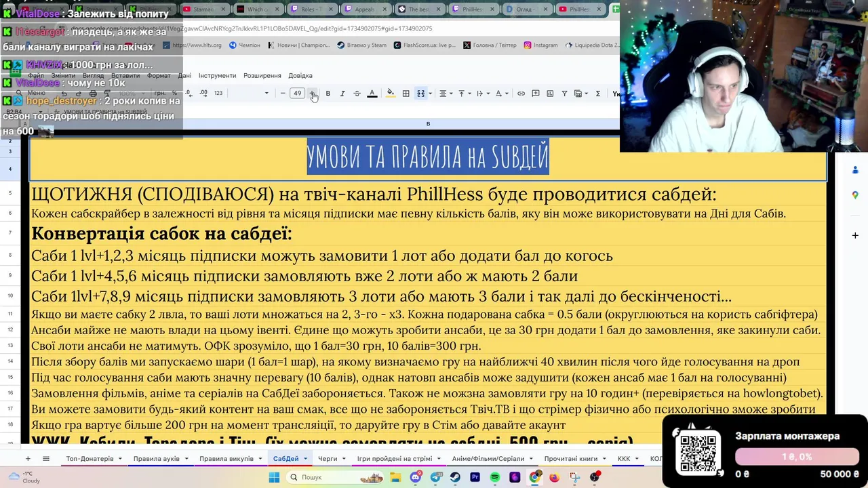Open the cell borders tool
The image size is (868, 488).
tap(406, 94)
